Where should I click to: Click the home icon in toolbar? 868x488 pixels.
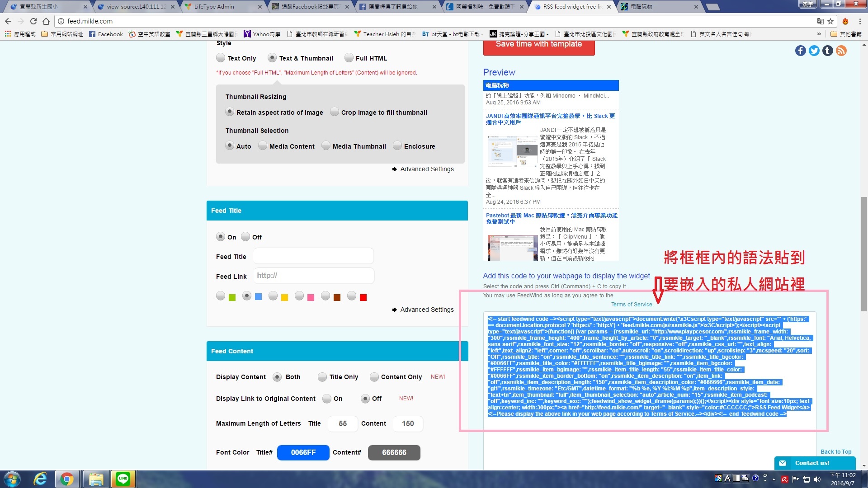tap(46, 21)
